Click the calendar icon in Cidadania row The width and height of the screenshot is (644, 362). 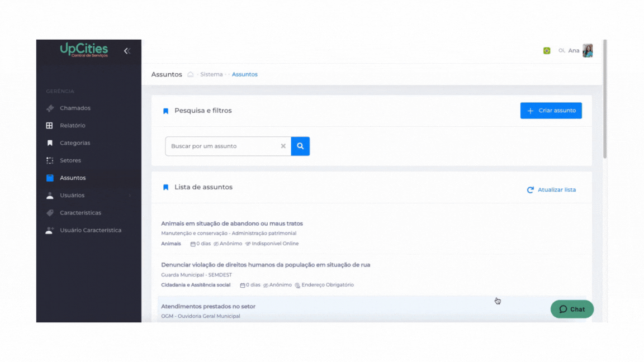click(242, 285)
